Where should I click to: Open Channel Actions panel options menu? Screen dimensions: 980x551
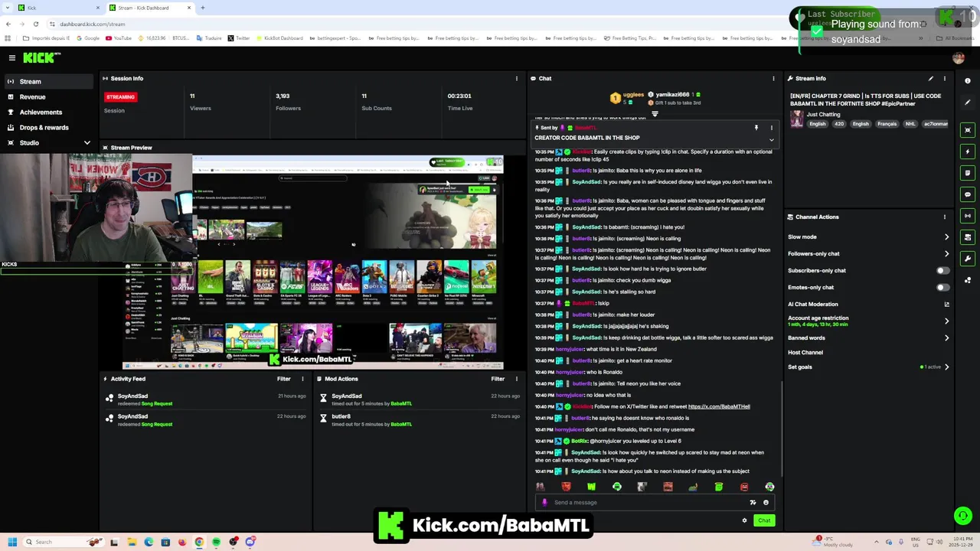[x=944, y=217]
